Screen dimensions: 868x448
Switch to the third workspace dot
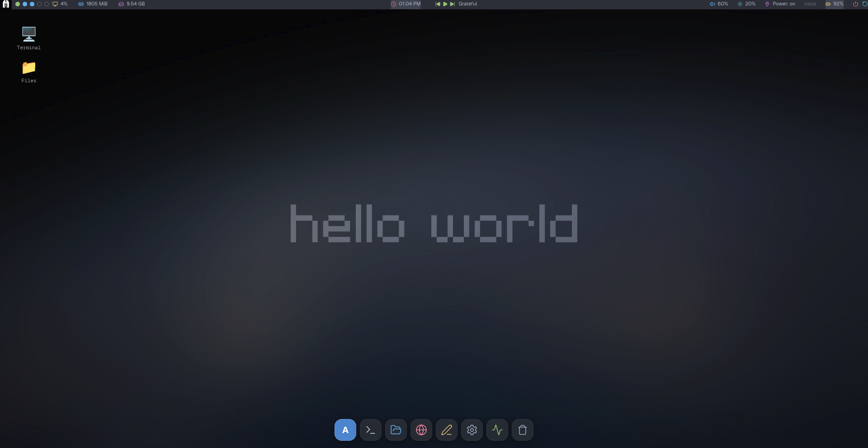tap(32, 4)
